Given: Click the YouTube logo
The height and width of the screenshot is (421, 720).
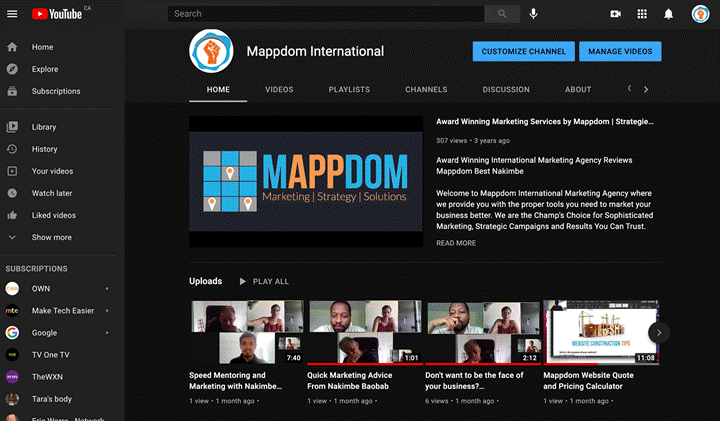Looking at the screenshot, I should pos(57,14).
